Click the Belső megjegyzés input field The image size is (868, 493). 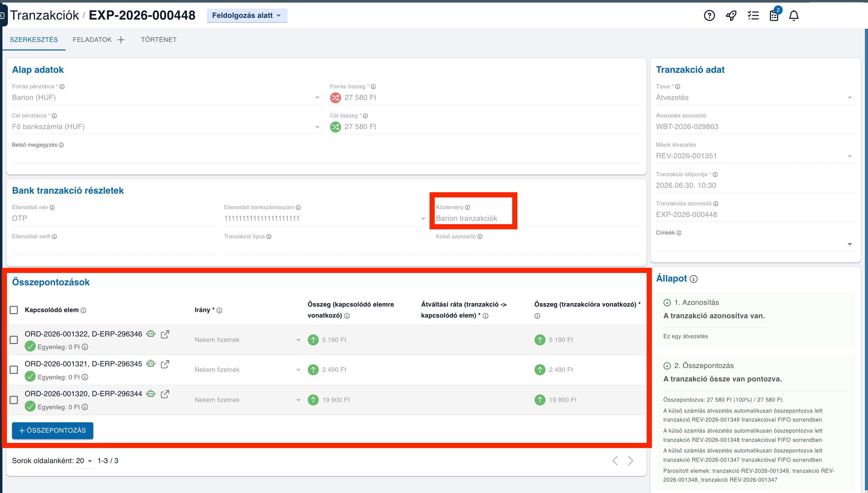point(326,157)
